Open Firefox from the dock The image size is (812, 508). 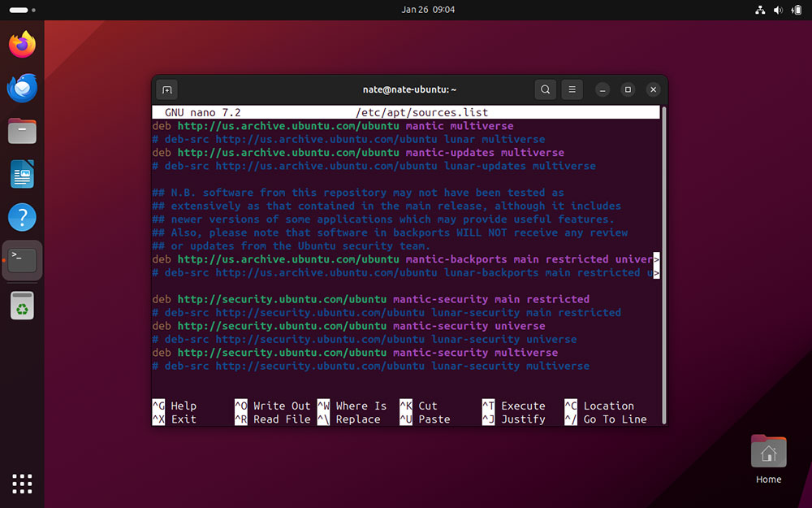[22, 45]
